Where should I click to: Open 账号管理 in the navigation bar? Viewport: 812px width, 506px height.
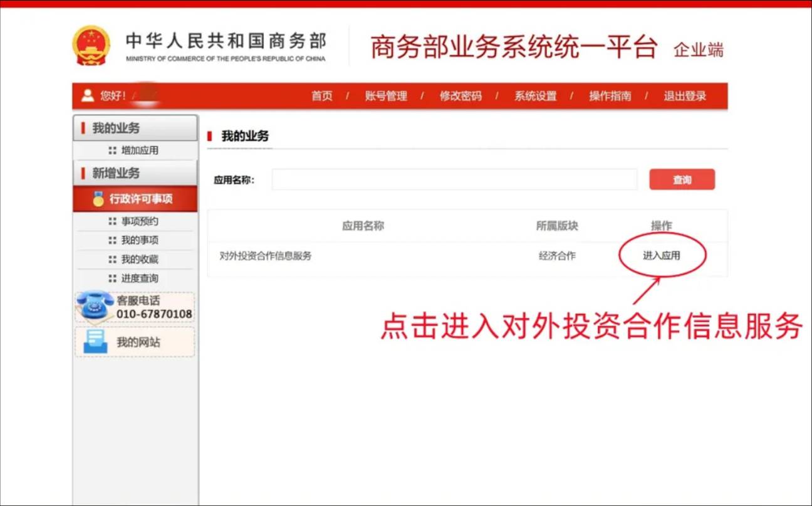(x=386, y=96)
